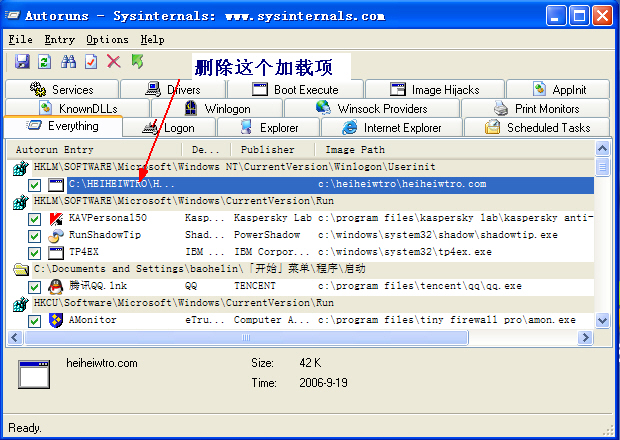Click the TENCENT publisher cell

click(x=255, y=286)
